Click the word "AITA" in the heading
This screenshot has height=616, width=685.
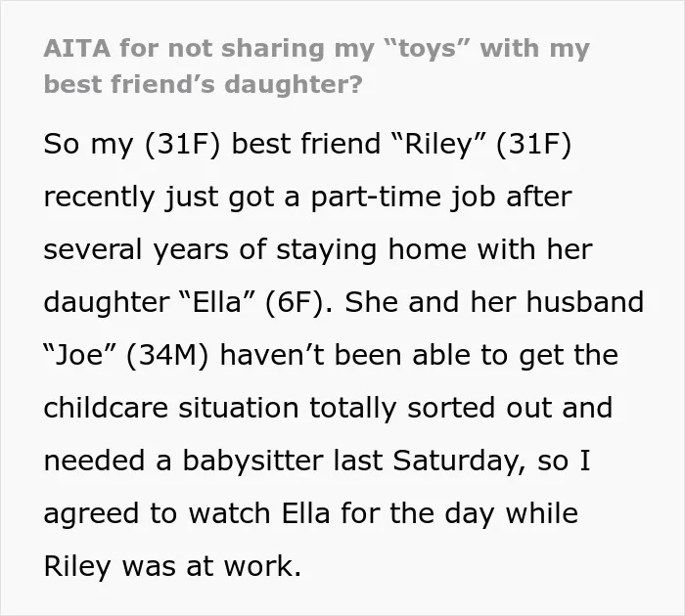77,48
